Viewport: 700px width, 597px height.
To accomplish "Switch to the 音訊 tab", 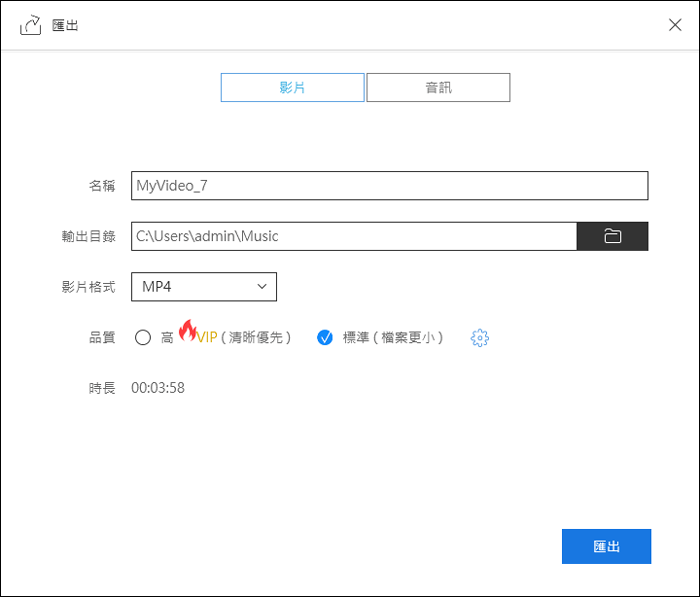I will 438,87.
